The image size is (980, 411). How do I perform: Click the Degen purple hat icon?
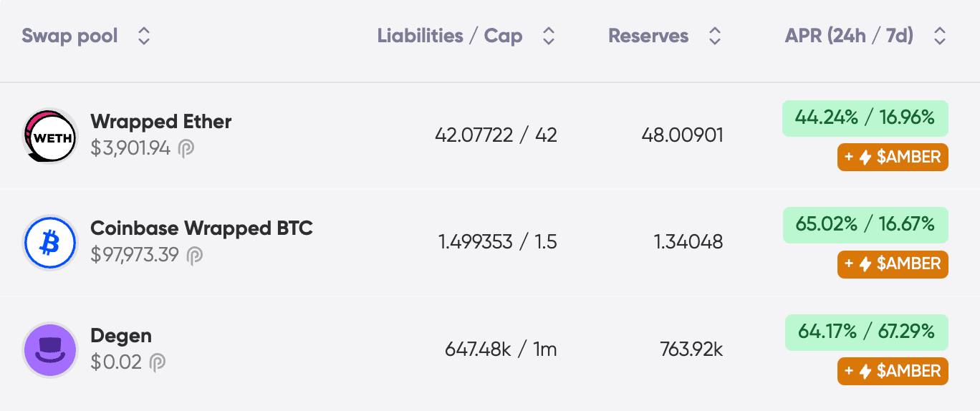coord(50,350)
